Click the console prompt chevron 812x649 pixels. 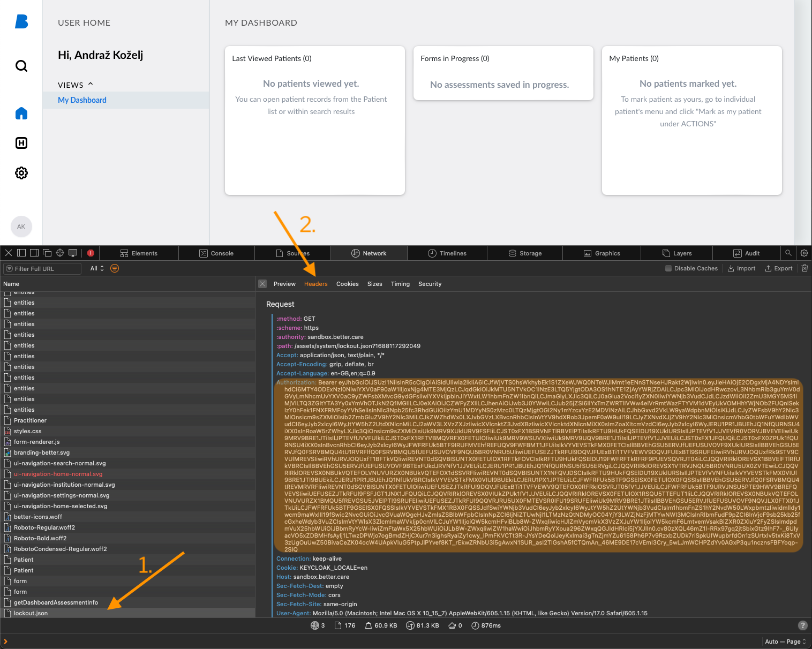[x=6, y=641]
